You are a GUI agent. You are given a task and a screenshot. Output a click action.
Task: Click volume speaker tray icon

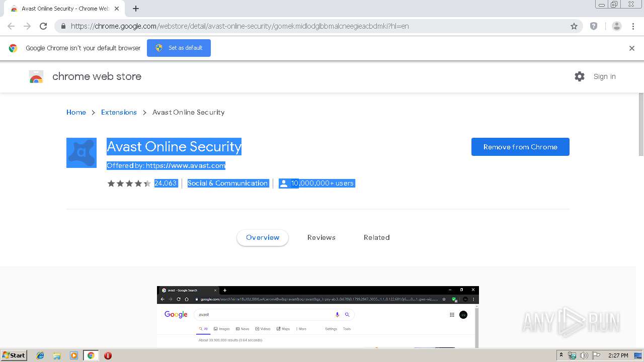pos(584,355)
